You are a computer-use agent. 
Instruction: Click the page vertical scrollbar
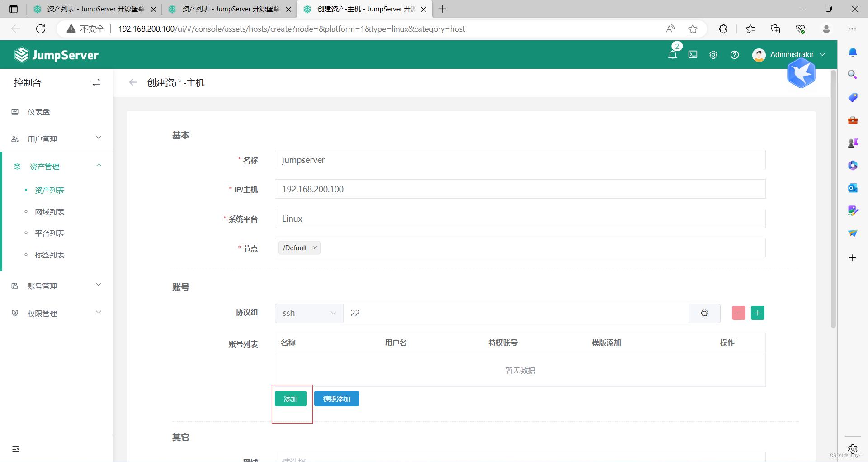point(834,199)
